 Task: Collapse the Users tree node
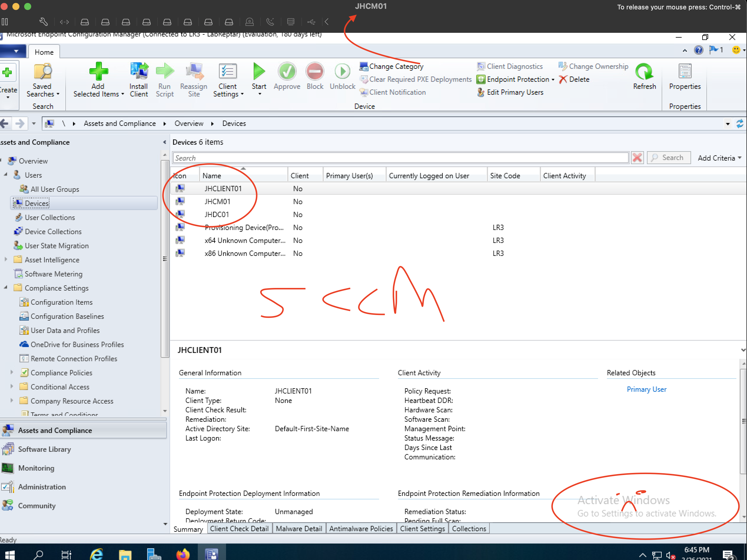(x=5, y=174)
